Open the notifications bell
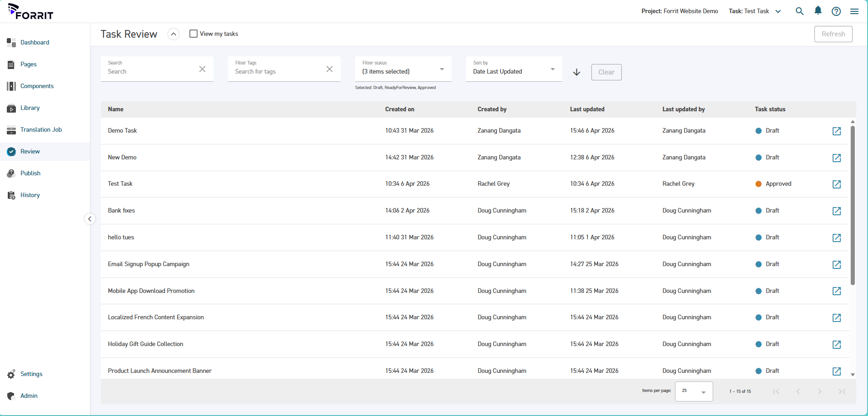The image size is (868, 416). (x=818, y=11)
